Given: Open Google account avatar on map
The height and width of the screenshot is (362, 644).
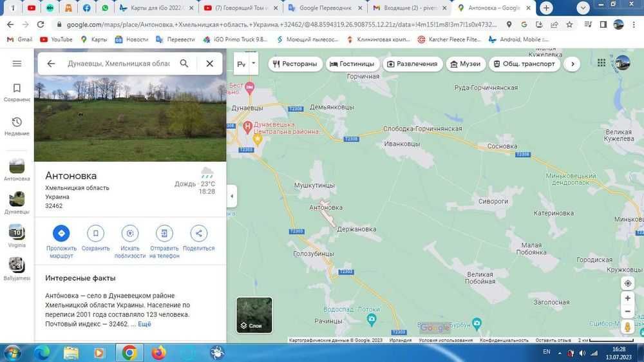Looking at the screenshot, I should (623, 62).
